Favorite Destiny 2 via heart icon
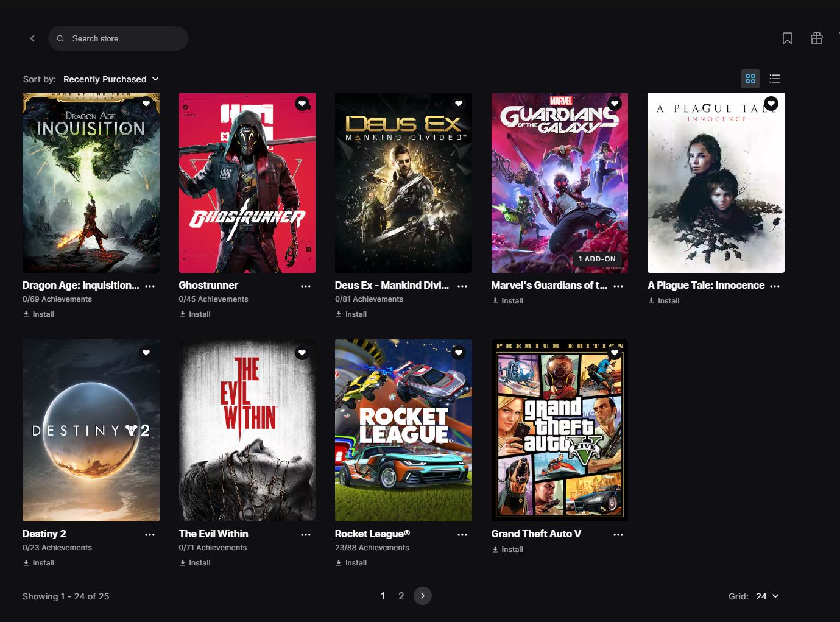This screenshot has height=622, width=840. click(146, 352)
